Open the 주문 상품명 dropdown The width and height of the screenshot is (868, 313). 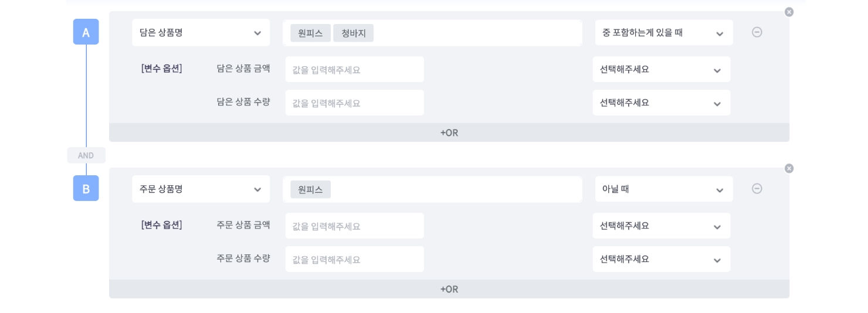pos(201,189)
